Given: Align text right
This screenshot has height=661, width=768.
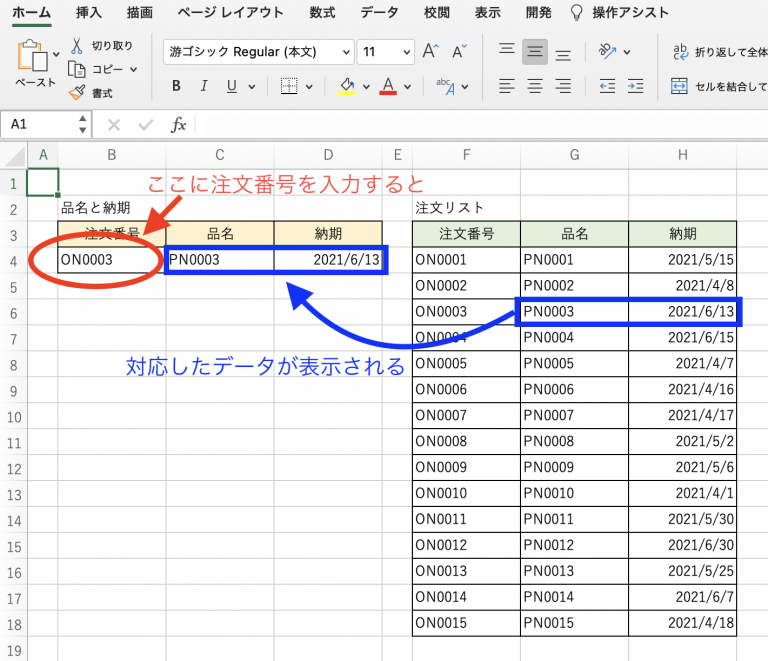Looking at the screenshot, I should pos(563,87).
